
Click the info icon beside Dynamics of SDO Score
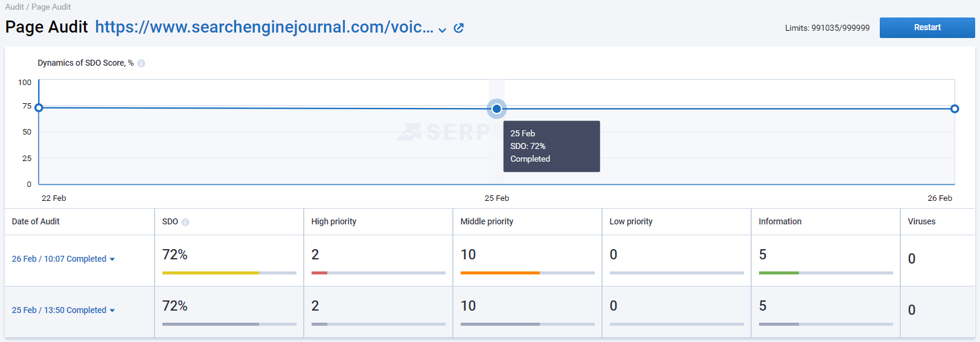tap(141, 63)
